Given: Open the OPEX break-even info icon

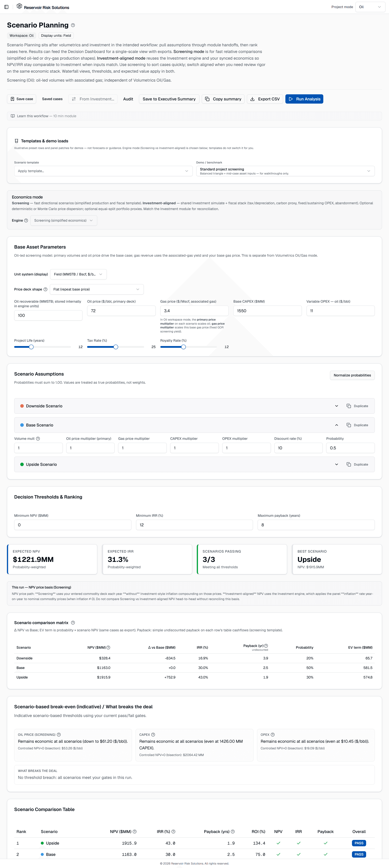Looking at the screenshot, I should (273, 735).
